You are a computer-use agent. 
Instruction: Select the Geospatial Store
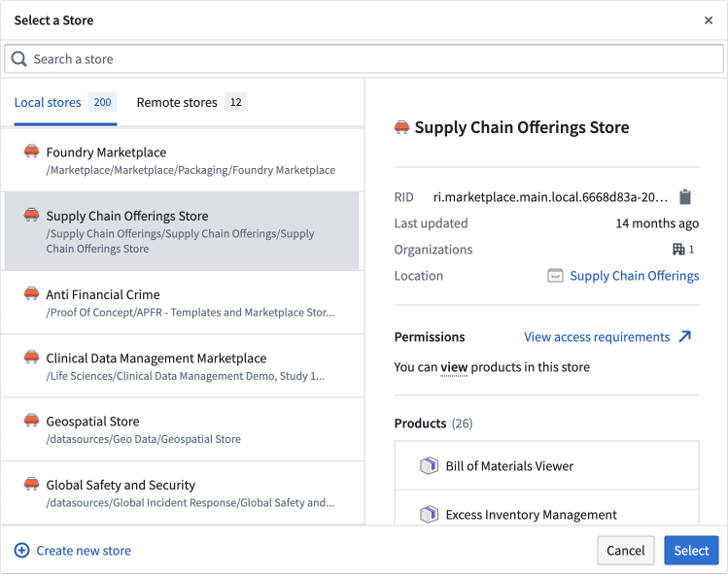pos(183,429)
